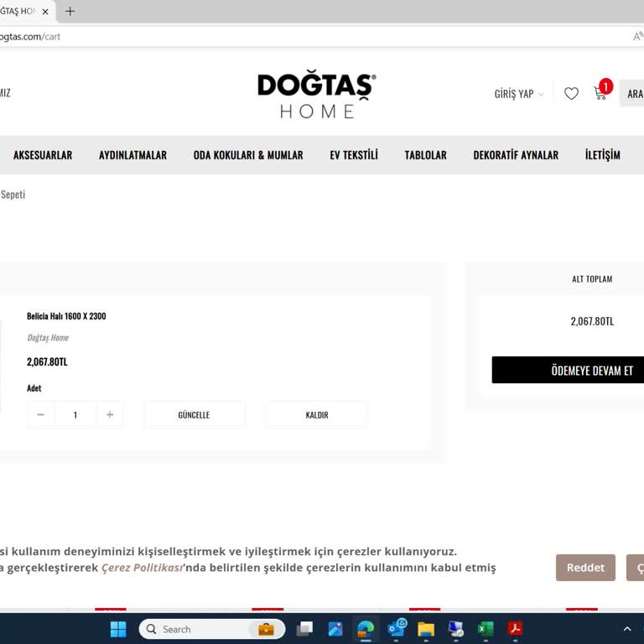Decrease quantity with minus button
644x644 pixels.
click(40, 415)
